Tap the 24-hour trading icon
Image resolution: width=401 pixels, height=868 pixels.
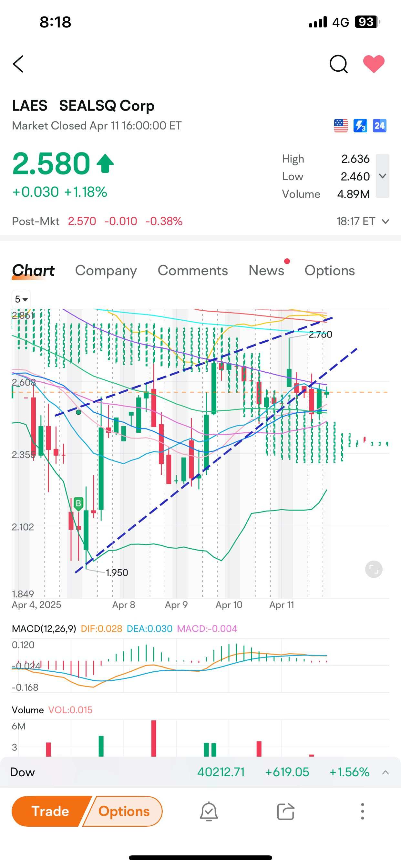379,126
